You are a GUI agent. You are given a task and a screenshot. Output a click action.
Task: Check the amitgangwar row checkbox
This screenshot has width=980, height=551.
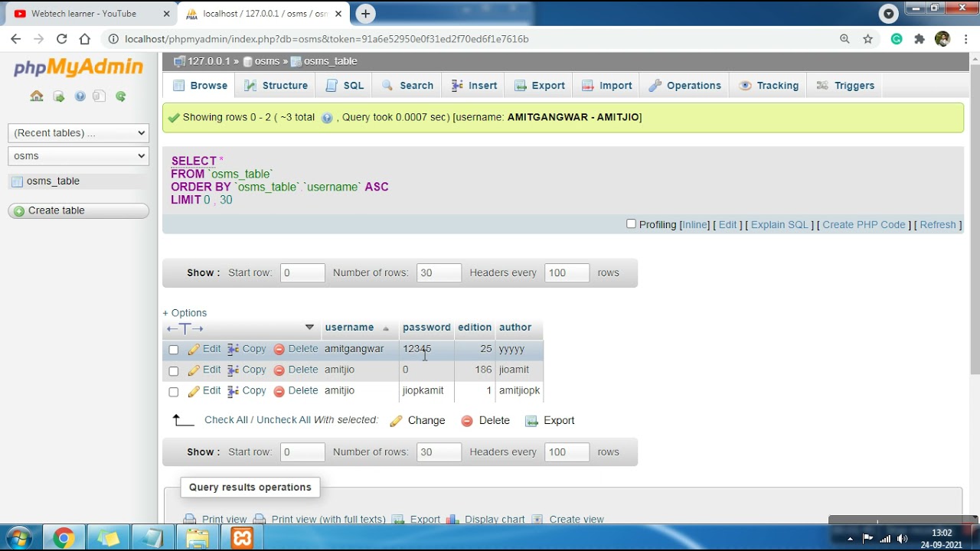point(173,350)
